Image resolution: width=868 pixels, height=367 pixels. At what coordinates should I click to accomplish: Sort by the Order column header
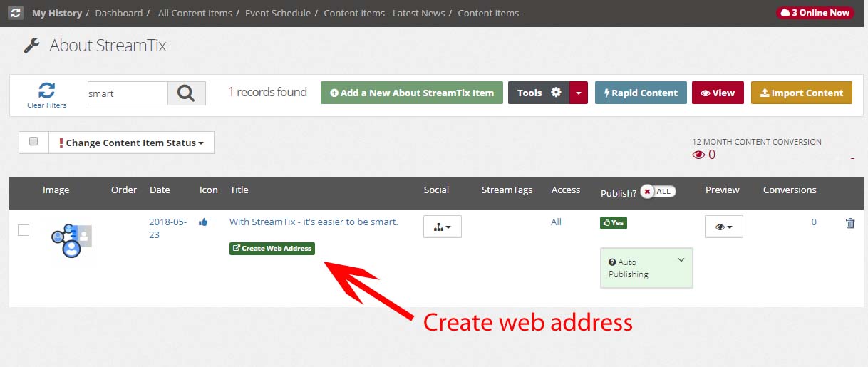124,190
